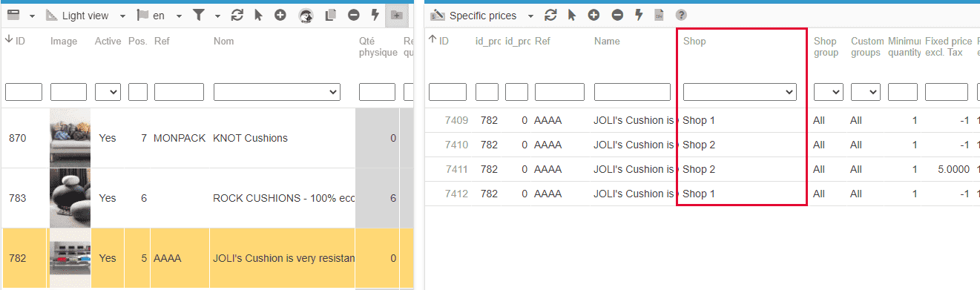
Task: Select the KNOT Cushions product thumbnail
Action: [x=70, y=138]
